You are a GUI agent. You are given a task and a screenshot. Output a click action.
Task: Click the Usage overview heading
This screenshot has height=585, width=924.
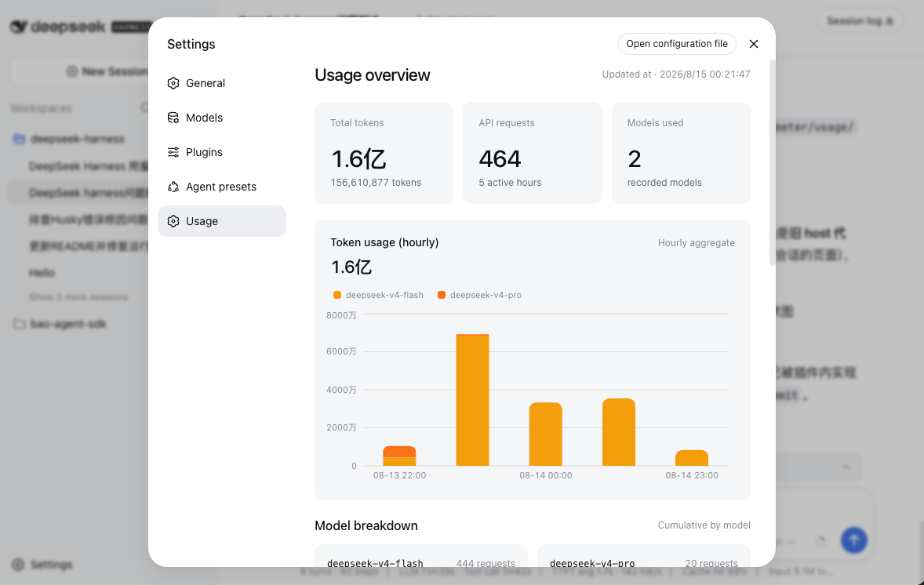click(x=373, y=74)
